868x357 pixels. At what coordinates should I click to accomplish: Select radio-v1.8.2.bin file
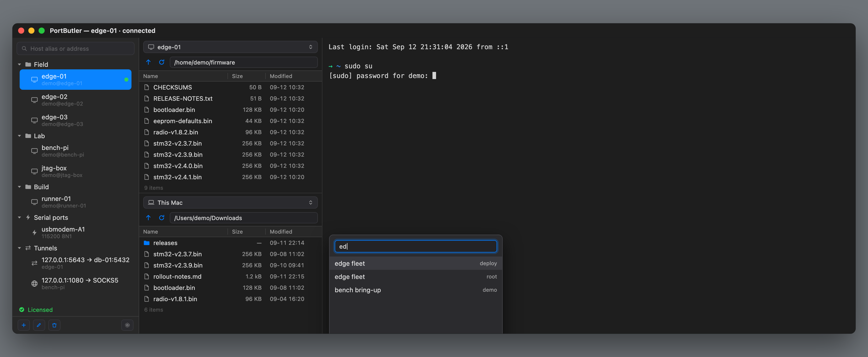coord(231,132)
